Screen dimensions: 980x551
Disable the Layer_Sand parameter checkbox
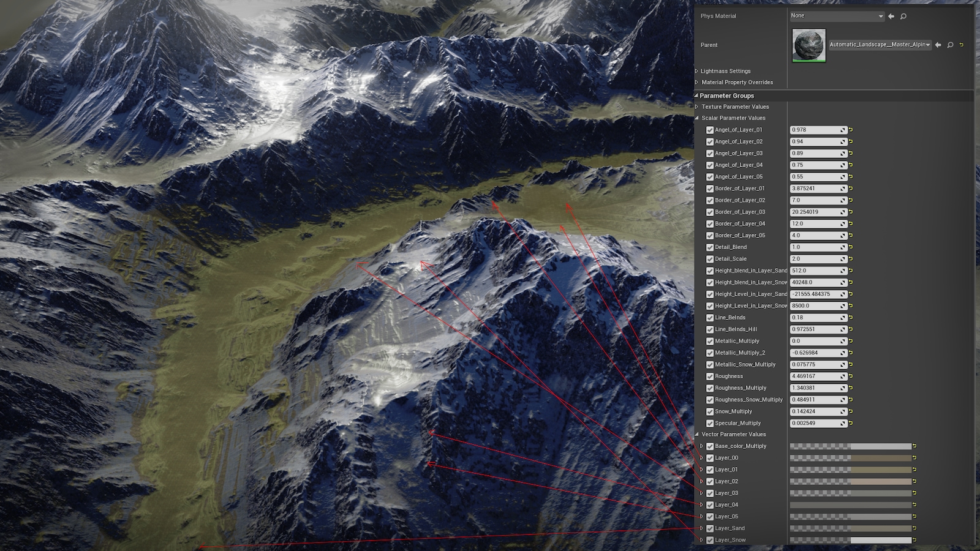coord(710,528)
